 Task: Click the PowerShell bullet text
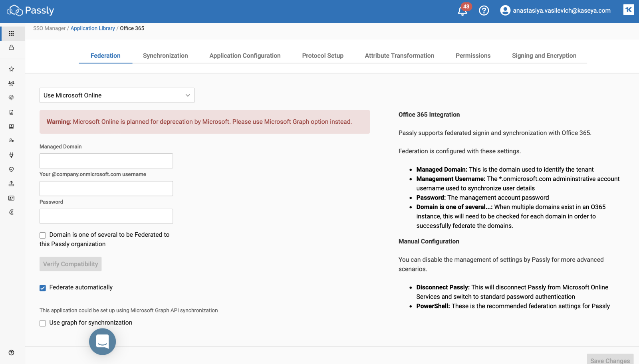tap(513, 306)
